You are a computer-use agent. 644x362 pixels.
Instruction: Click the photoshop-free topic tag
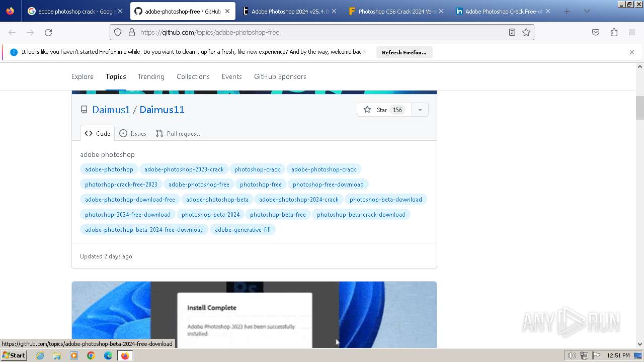[261, 185]
